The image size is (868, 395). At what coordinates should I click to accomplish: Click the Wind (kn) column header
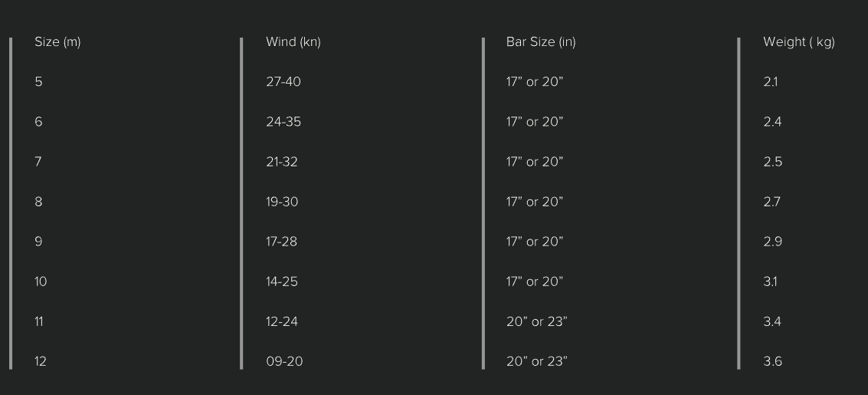293,42
